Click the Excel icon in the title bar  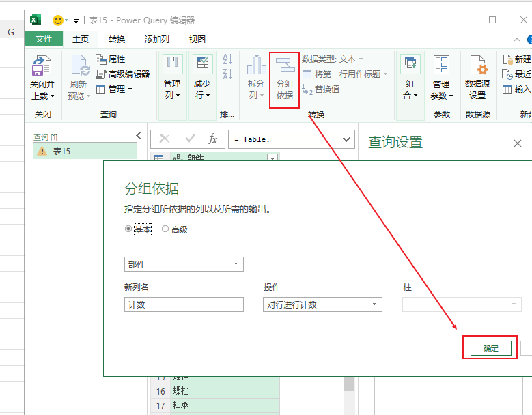click(36, 20)
